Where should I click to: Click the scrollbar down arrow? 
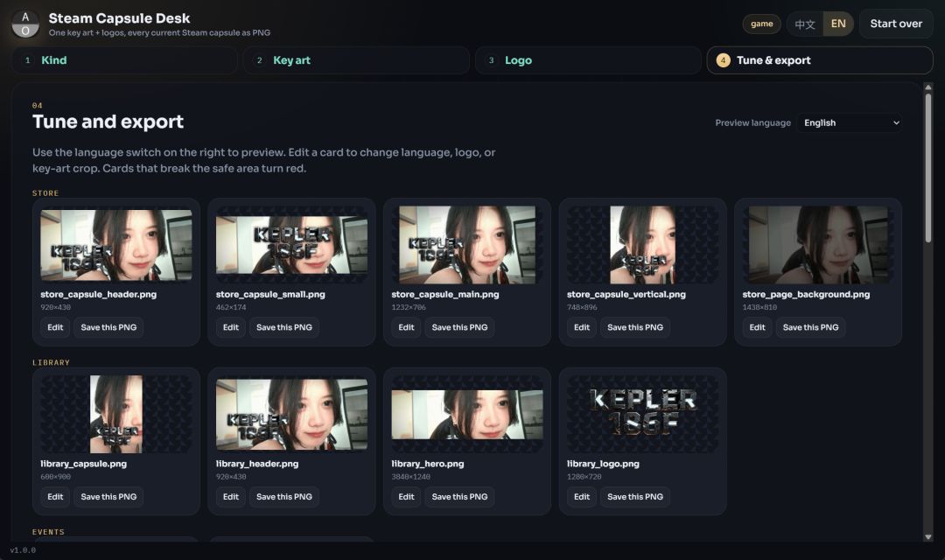click(928, 536)
